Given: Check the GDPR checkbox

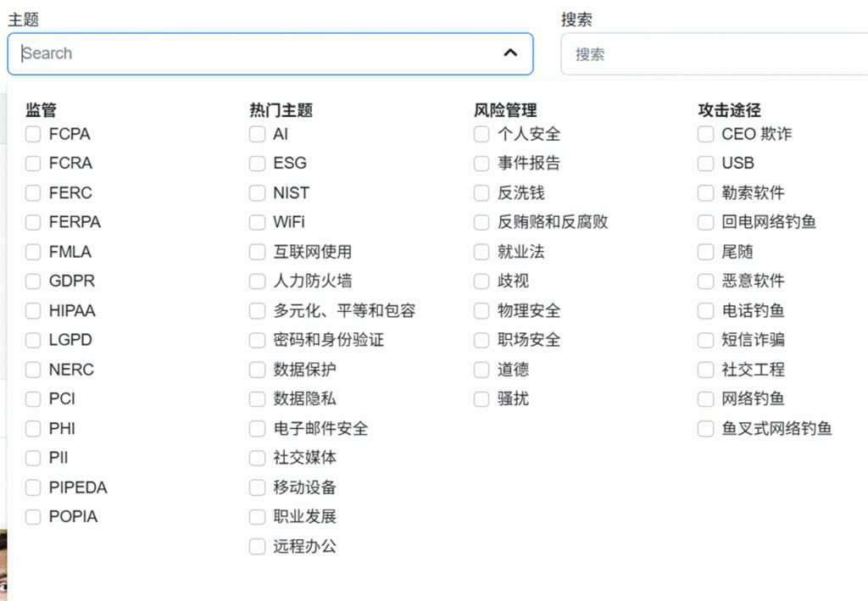Looking at the screenshot, I should (33, 281).
